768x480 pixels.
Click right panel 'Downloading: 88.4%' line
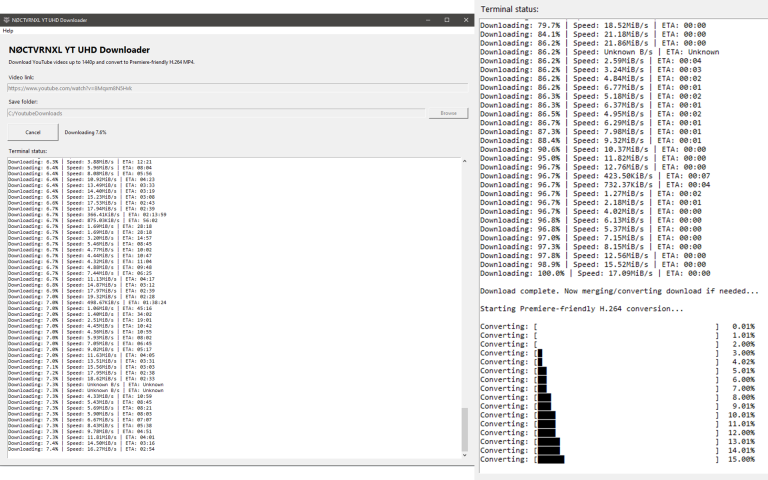[x=591, y=140]
